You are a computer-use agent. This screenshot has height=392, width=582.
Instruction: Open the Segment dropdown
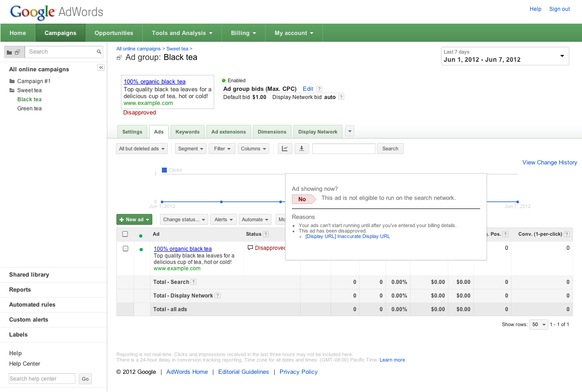pos(191,149)
